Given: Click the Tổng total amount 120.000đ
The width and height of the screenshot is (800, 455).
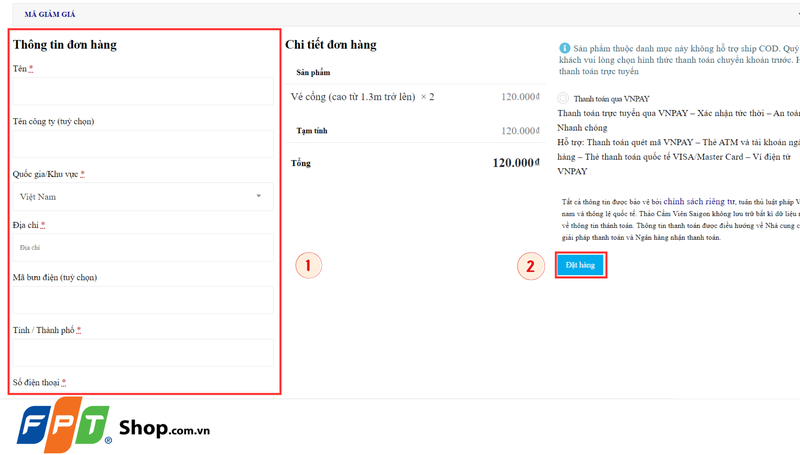Looking at the screenshot, I should click(516, 163).
